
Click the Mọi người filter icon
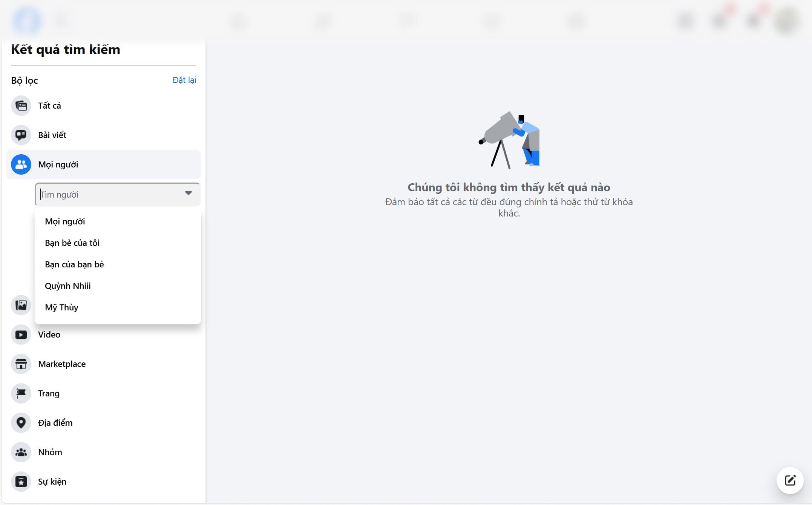pos(21,163)
